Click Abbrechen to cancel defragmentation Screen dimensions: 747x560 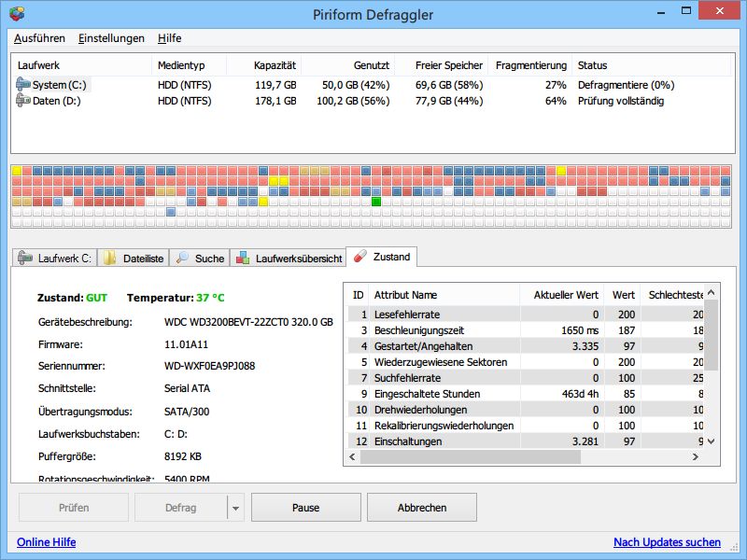tap(422, 508)
